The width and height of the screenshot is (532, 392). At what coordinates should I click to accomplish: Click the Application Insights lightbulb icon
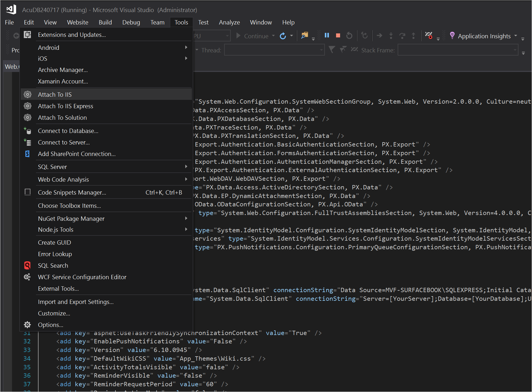pos(452,35)
